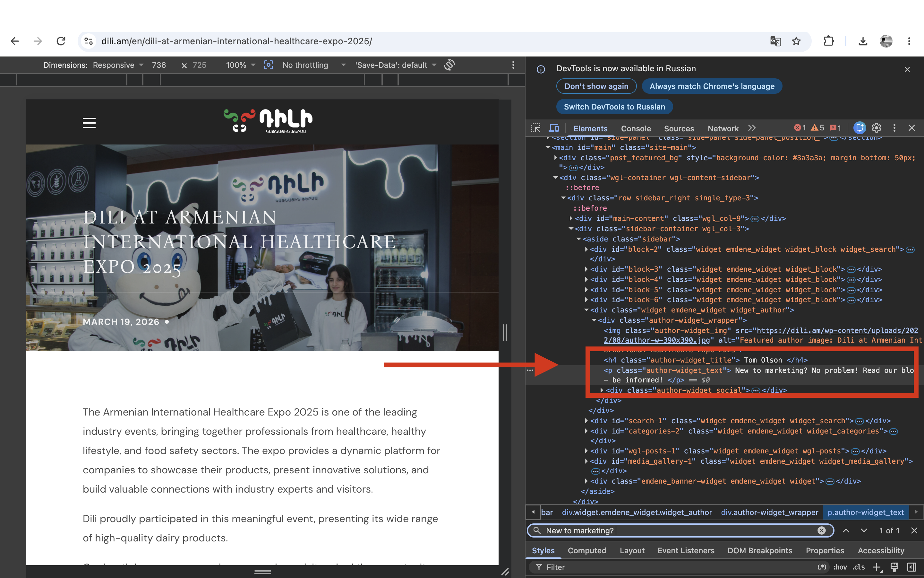Open the errors counter showing 1
Image resolution: width=924 pixels, height=578 pixels.
[x=800, y=128]
